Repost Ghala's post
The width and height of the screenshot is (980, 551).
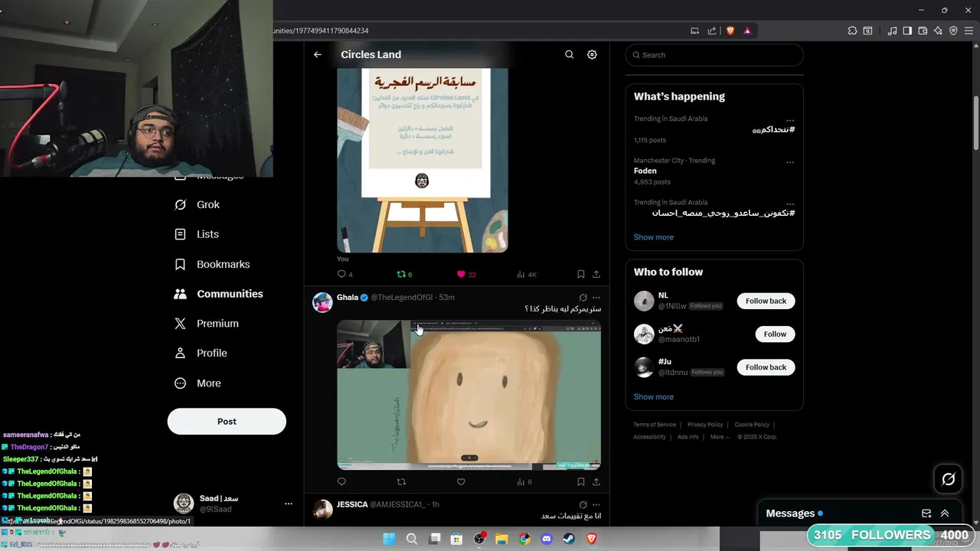401,481
